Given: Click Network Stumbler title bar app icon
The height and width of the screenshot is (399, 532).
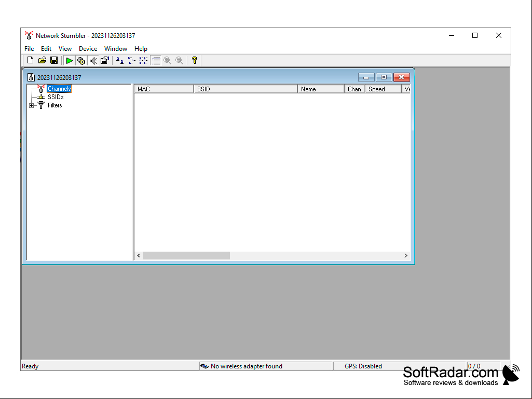Looking at the screenshot, I should point(29,35).
